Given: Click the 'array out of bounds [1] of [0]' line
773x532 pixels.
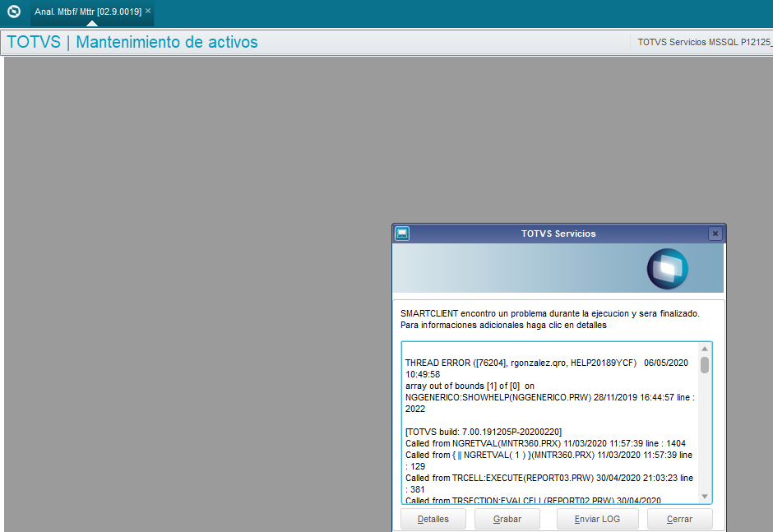Looking at the screenshot, I should (470, 386).
